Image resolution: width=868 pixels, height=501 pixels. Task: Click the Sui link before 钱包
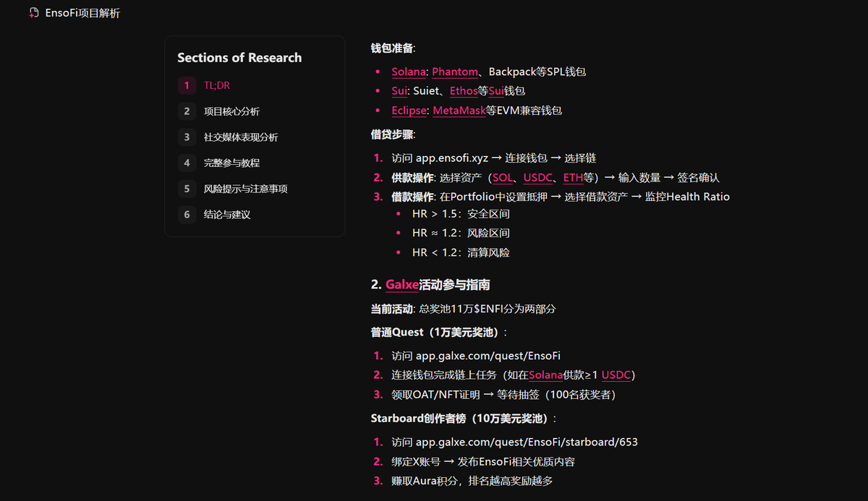tap(496, 91)
